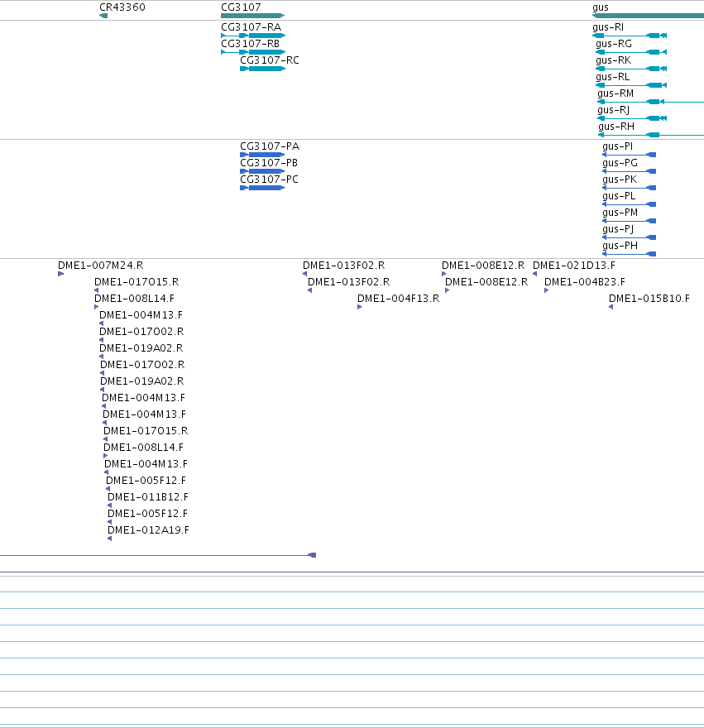Select the gus gene label
This screenshot has height=728, width=704.
[601, 7]
